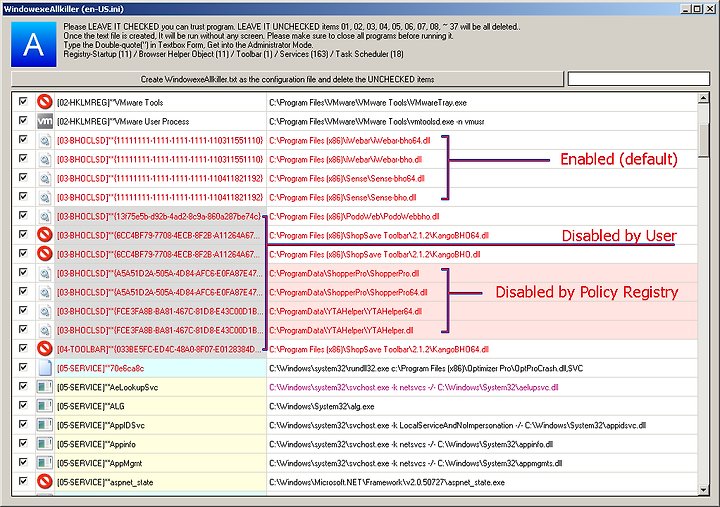Click the path ending in vmtoolsd.exe -n vmusr
The image size is (720, 507).
(377, 122)
